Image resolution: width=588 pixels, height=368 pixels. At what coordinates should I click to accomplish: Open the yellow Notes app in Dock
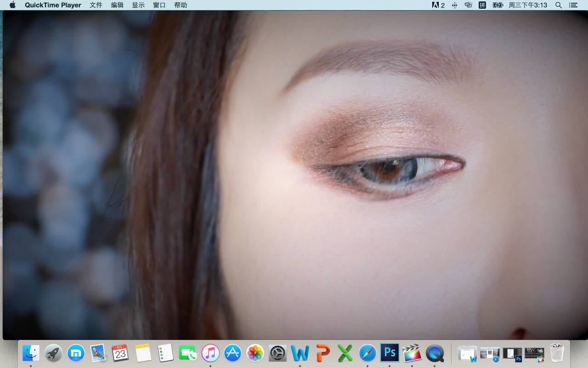tap(143, 353)
